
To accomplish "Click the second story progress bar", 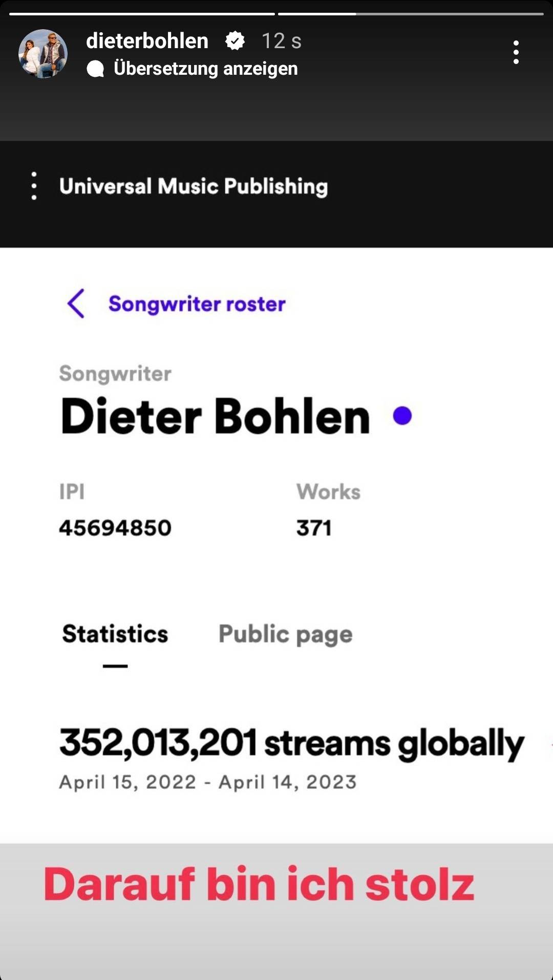I will click(410, 14).
